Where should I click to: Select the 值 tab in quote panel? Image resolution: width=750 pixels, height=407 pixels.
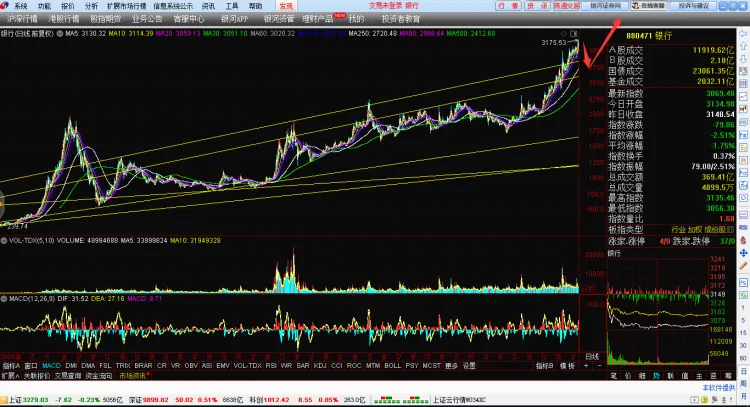click(685, 376)
